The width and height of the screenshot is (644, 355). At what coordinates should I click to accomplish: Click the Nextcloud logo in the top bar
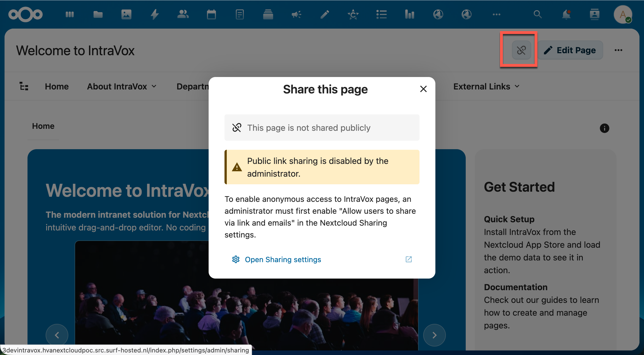[x=26, y=14]
